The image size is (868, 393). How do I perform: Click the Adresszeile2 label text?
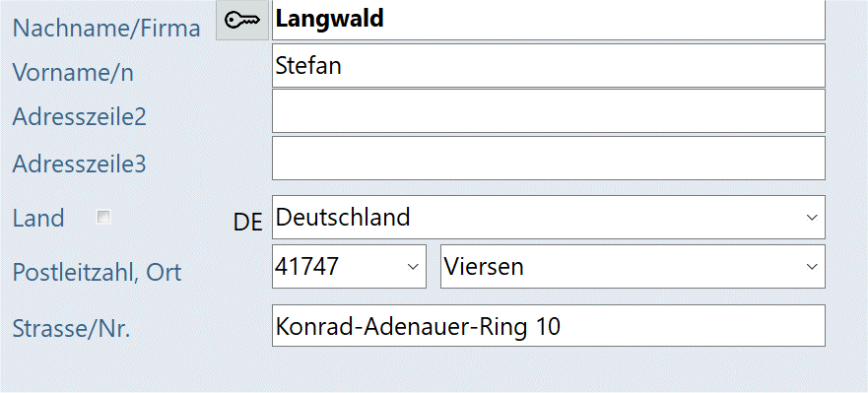tap(80, 117)
